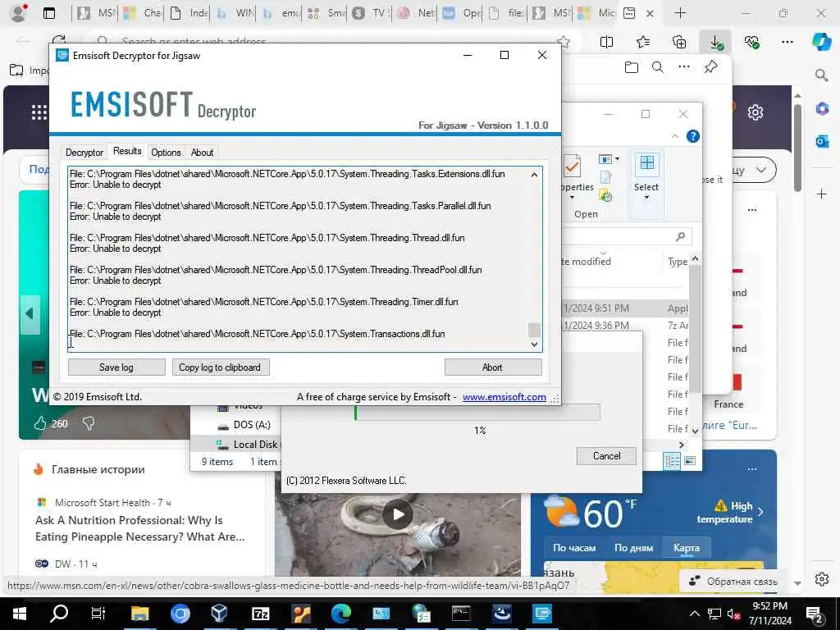This screenshot has height=630, width=840.
Task: Select DOS (A:) drive in Explorer
Action: (x=244, y=425)
